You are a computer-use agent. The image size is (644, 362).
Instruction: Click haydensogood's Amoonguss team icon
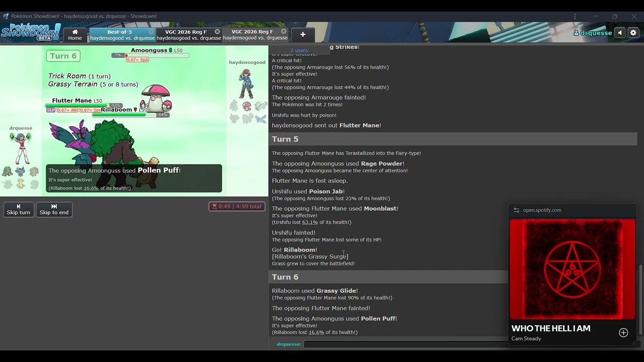pos(247,106)
